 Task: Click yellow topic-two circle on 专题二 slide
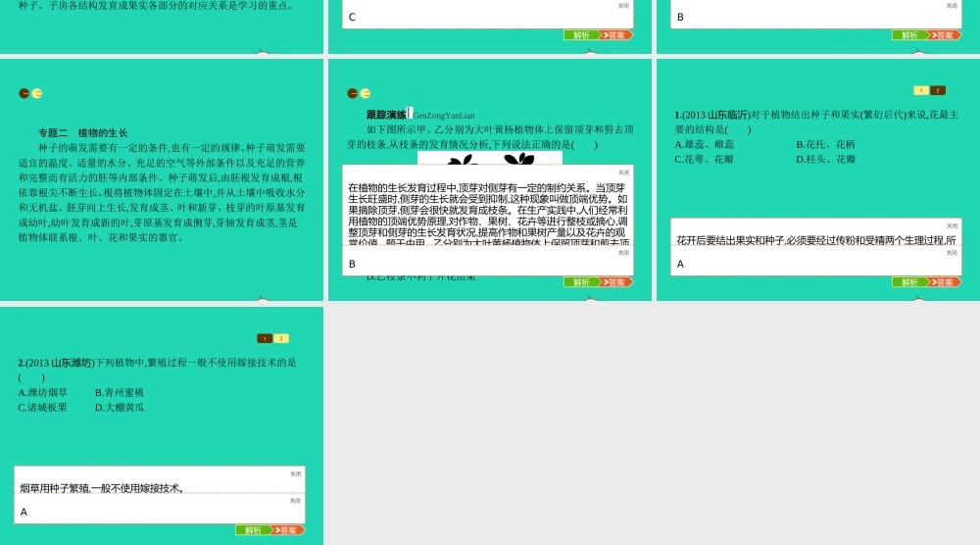(37, 93)
